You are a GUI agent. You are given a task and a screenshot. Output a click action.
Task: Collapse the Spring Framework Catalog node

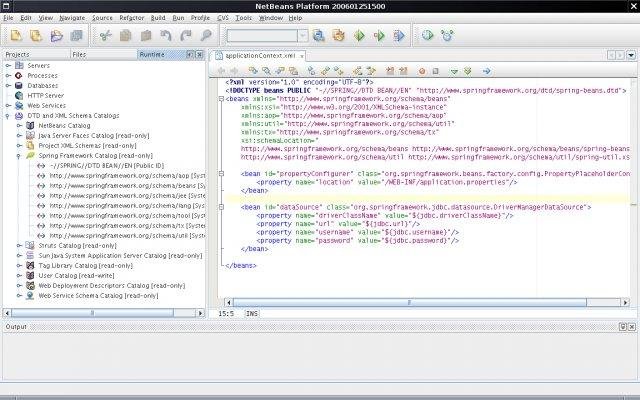click(x=19, y=156)
